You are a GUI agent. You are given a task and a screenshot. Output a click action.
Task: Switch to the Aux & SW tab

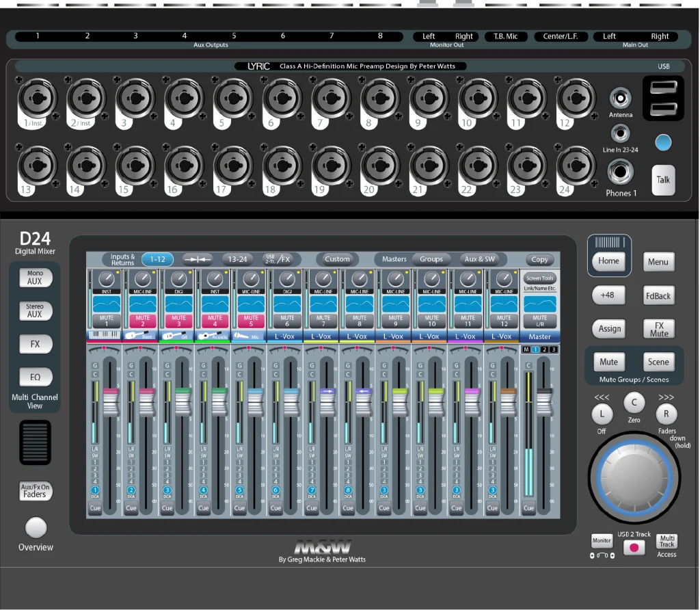(479, 259)
